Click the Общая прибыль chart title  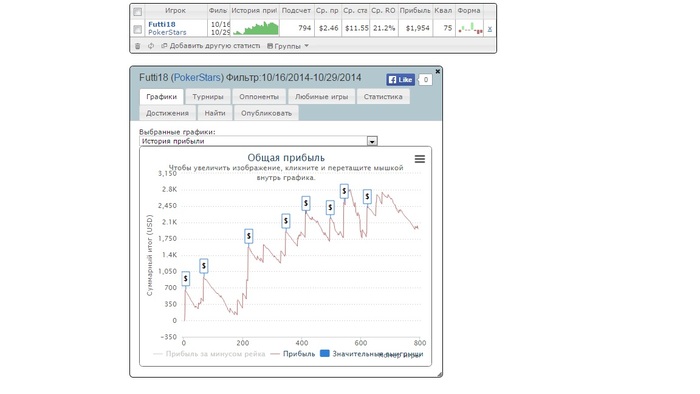pos(286,158)
